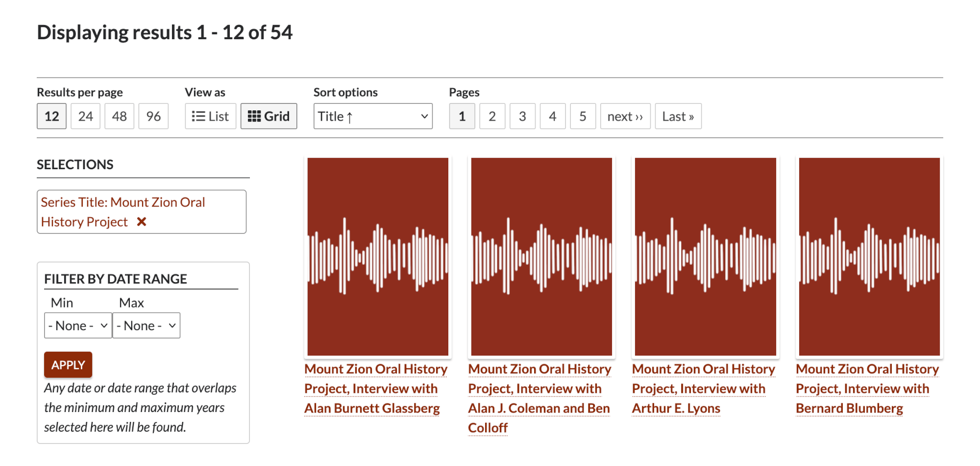Advance to the next results page

(625, 116)
